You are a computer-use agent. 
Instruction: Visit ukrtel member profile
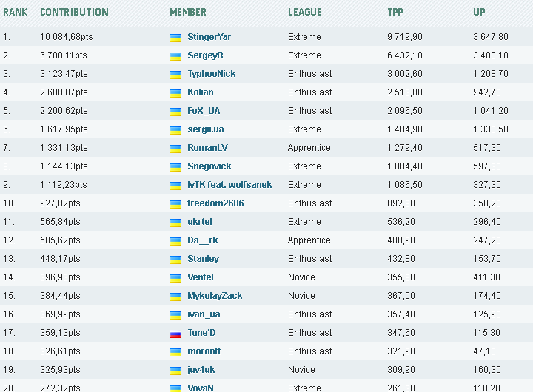(x=200, y=221)
